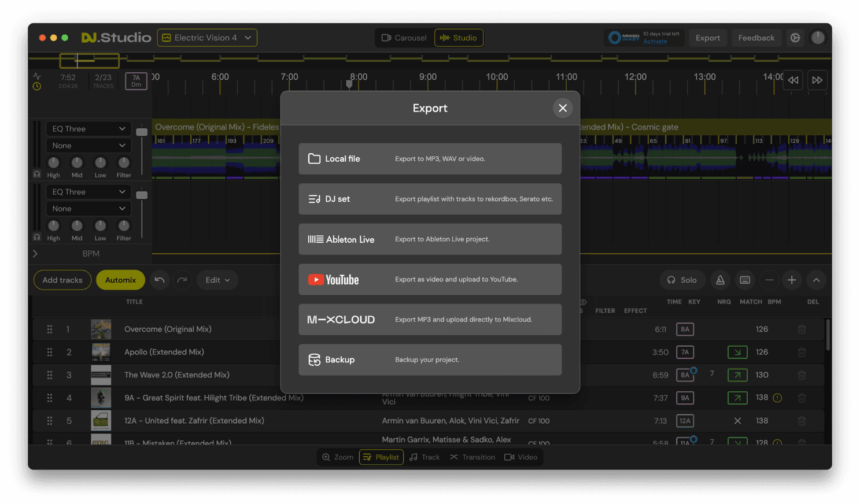Click Add tracks button
Viewport: 860px width, 504px height.
pyautogui.click(x=62, y=280)
